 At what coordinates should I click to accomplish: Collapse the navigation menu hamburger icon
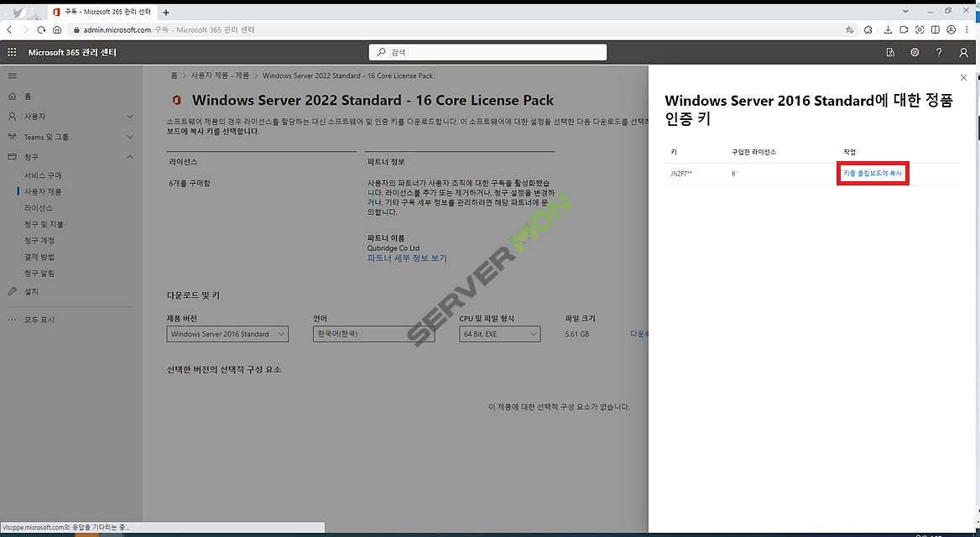12,76
